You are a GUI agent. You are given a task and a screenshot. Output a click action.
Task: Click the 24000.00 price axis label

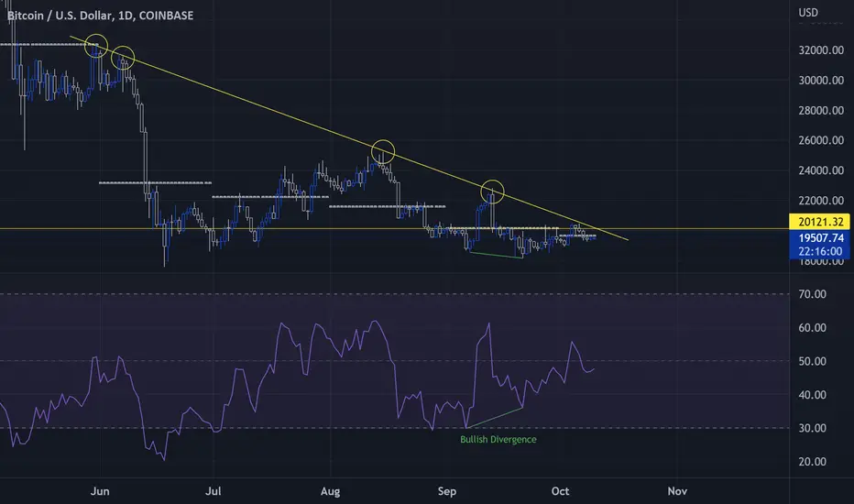pyautogui.click(x=821, y=170)
